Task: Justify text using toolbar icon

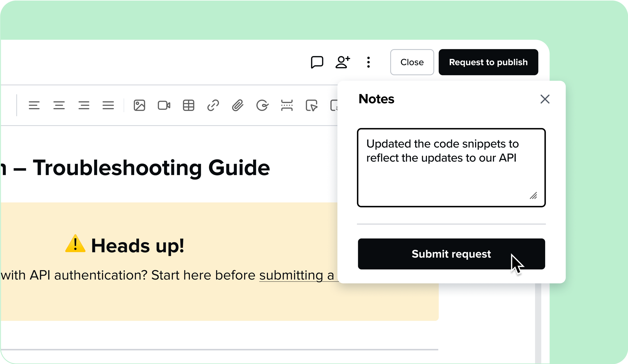Action: [x=108, y=105]
